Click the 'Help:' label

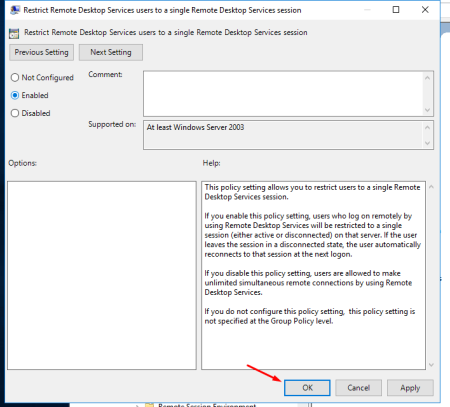211,163
